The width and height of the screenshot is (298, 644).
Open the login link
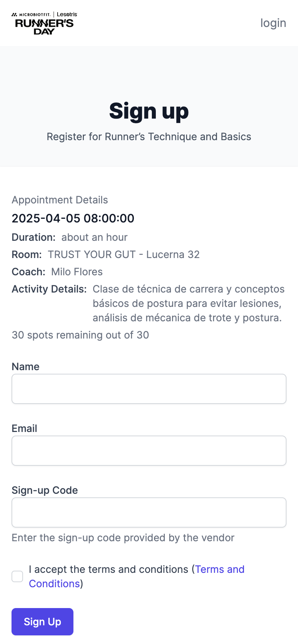(x=273, y=23)
